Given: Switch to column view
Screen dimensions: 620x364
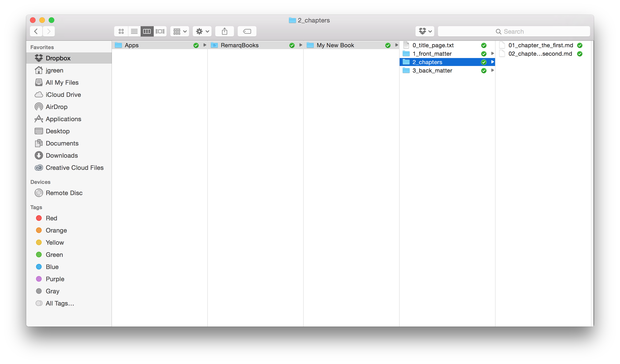Looking at the screenshot, I should (x=147, y=31).
